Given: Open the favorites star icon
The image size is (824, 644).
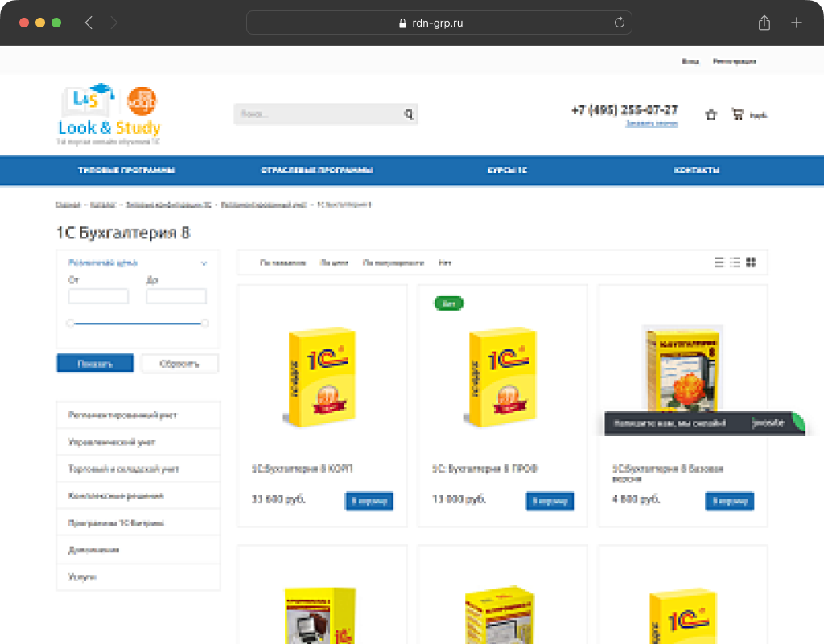Looking at the screenshot, I should click(x=711, y=115).
